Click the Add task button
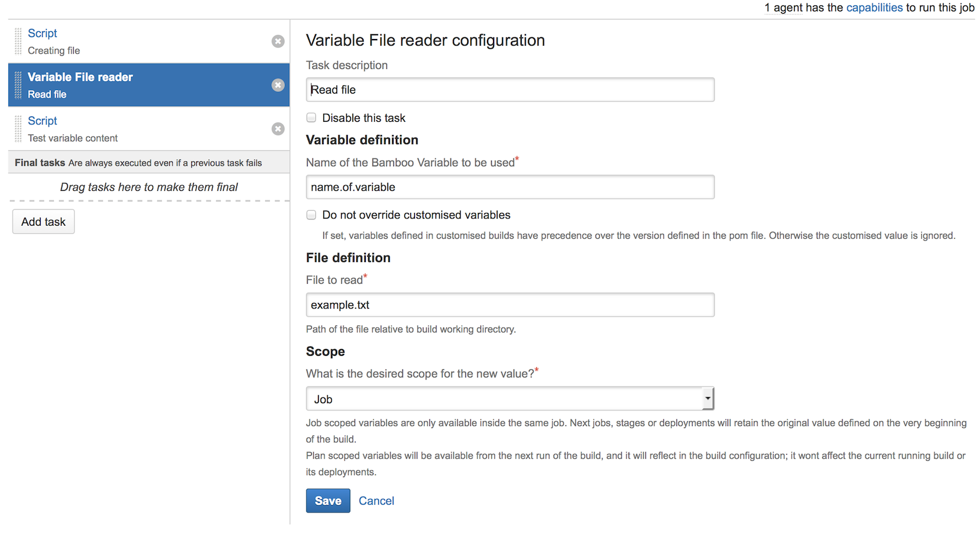Screen dimensions: 980x540 [x=43, y=221]
